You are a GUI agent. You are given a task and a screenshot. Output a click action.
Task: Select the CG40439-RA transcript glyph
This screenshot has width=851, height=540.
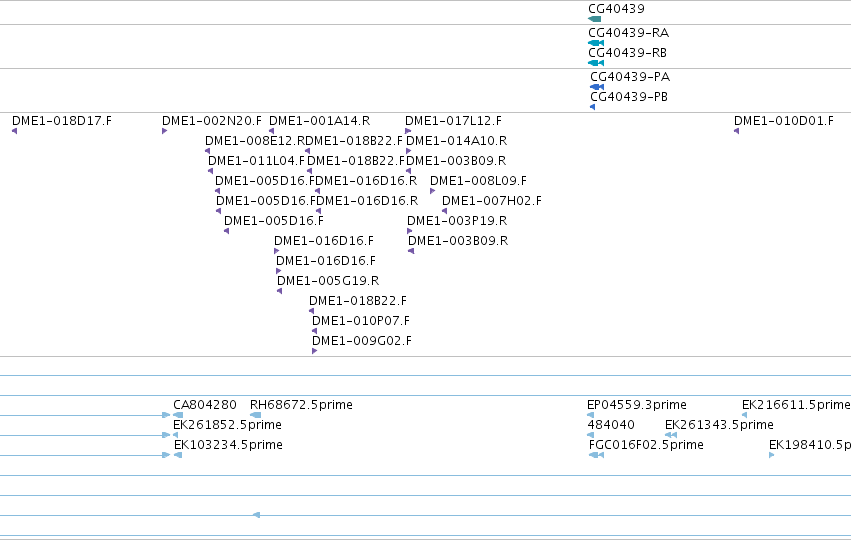tap(596, 43)
